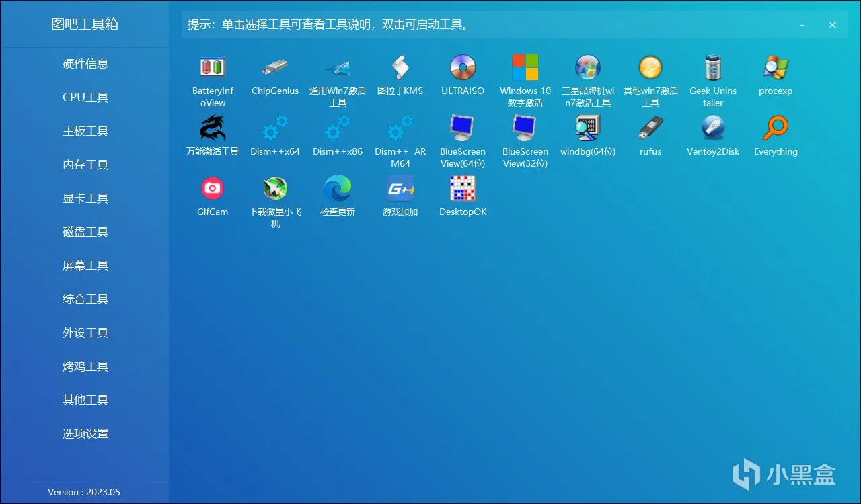Close the toolbox window
The image size is (861, 504).
click(833, 25)
